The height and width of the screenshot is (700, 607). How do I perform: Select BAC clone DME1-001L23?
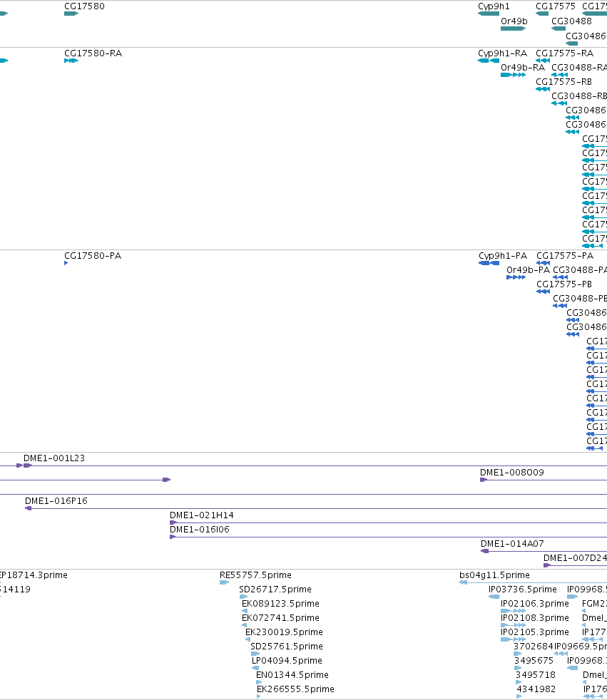coord(54,458)
